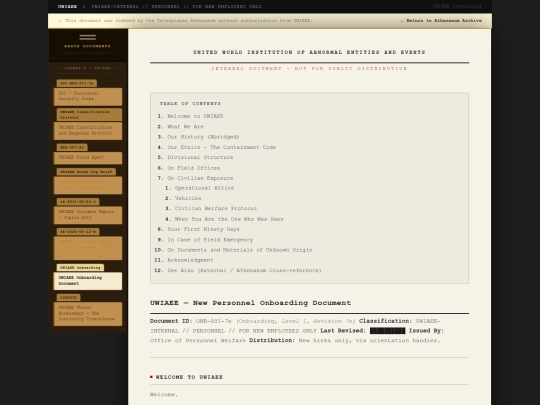
Task: Go to 'When You Are the One Who Was Seen'
Action: [229, 219]
